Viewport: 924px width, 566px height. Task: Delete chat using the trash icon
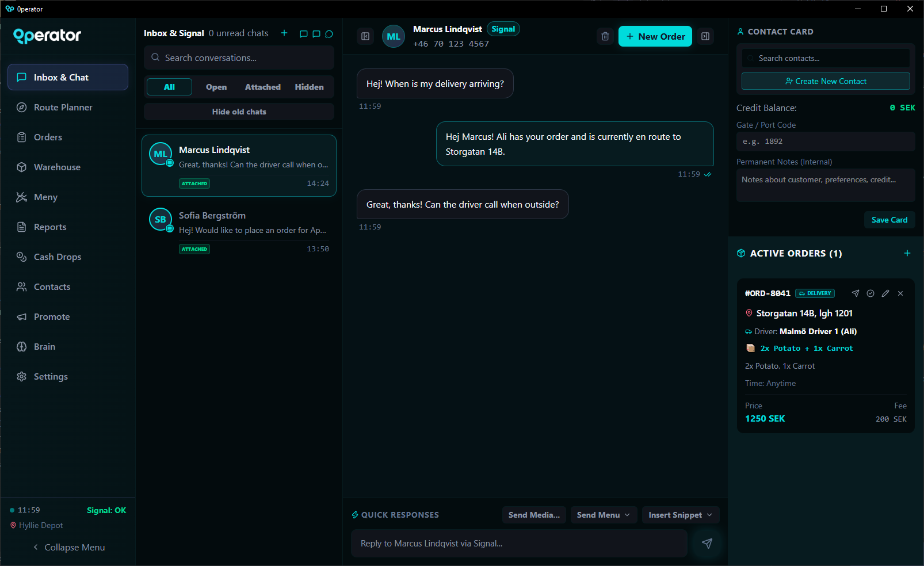pyautogui.click(x=605, y=36)
